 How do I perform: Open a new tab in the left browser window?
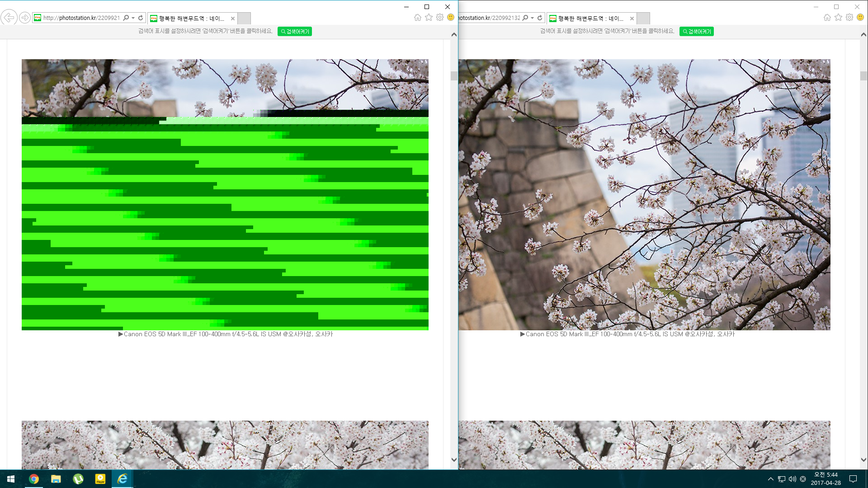tap(244, 19)
